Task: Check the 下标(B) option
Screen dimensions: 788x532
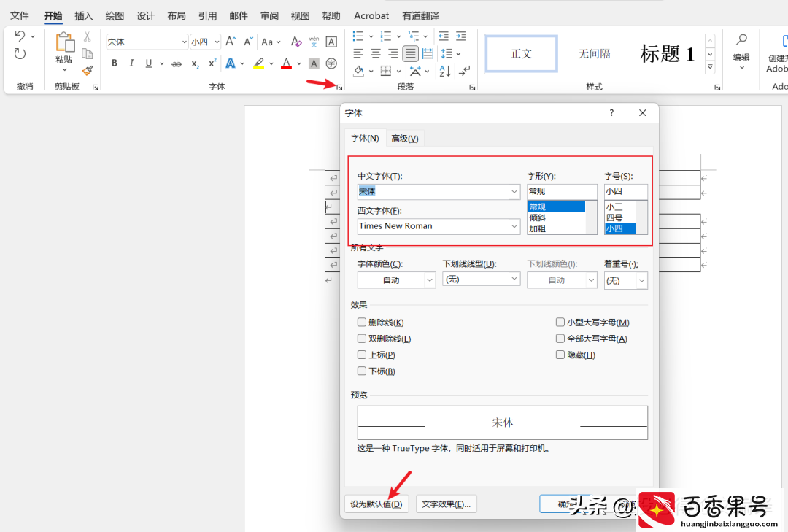Action: pyautogui.click(x=362, y=371)
